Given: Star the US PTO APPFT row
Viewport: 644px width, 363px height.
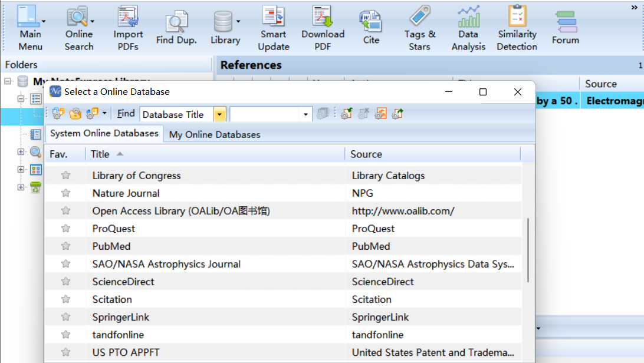Looking at the screenshot, I should point(65,352).
